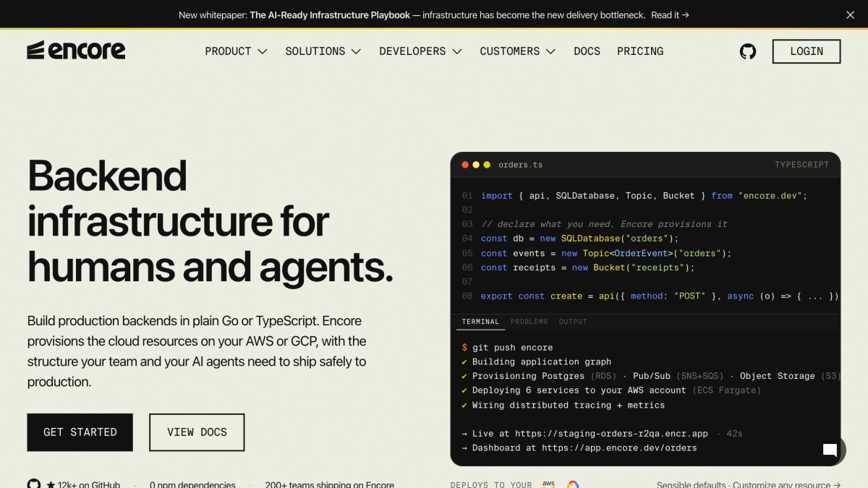Click the GitHub icon beside 12k+ stars

coord(34,484)
